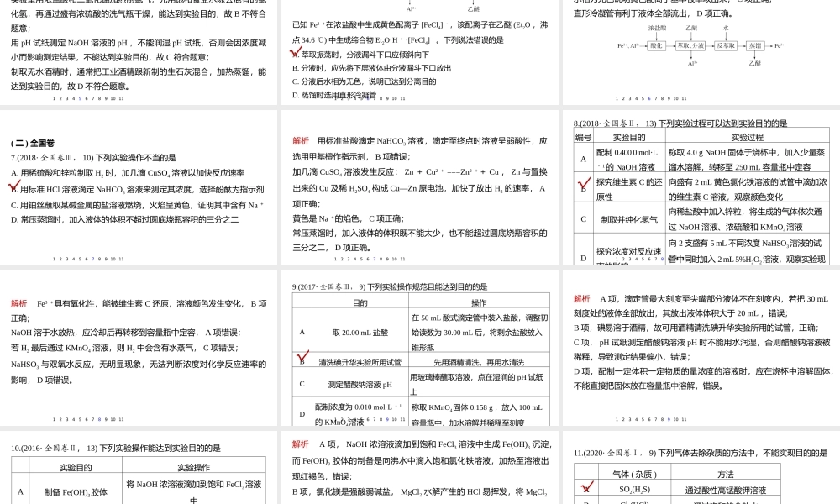Click the 气体(杂质) column header
This screenshot has width=840, height=504.
pos(635,474)
